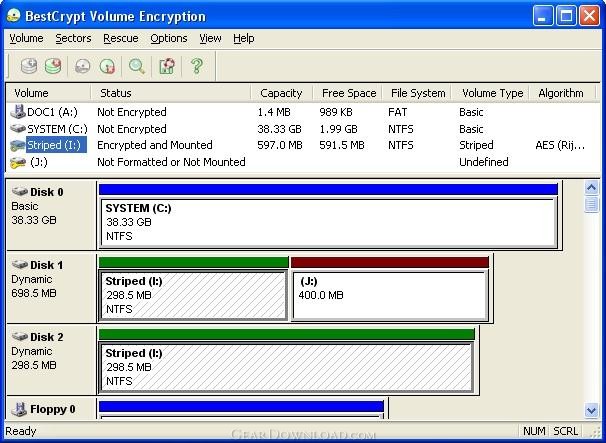
Task: Sort by the Volume column header
Action: pos(48,93)
